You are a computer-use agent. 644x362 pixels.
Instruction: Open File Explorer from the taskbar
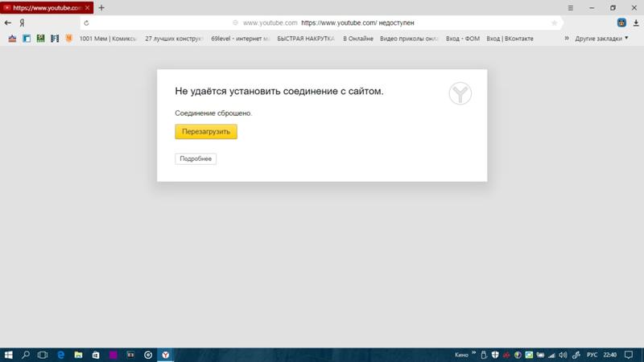point(78,355)
